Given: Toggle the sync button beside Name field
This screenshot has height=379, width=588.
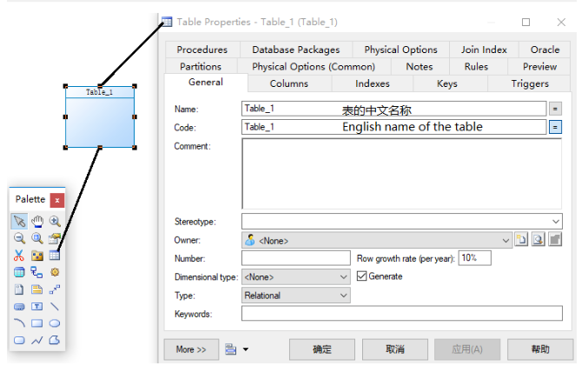Looking at the screenshot, I should (x=556, y=109).
